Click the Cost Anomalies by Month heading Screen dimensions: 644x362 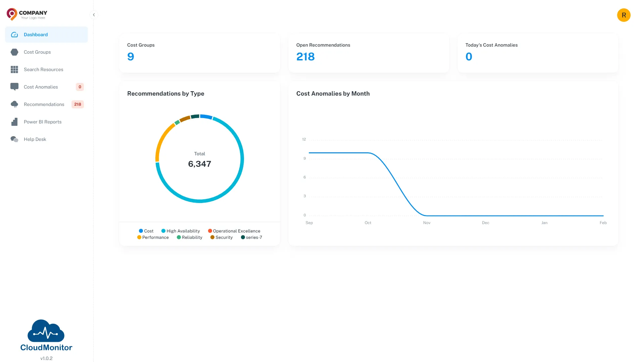coord(333,94)
